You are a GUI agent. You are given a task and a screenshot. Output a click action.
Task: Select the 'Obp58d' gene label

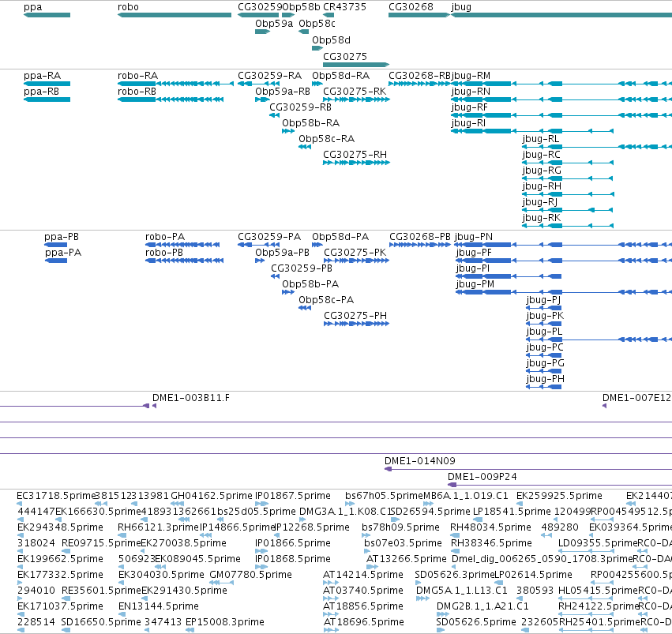click(x=331, y=40)
